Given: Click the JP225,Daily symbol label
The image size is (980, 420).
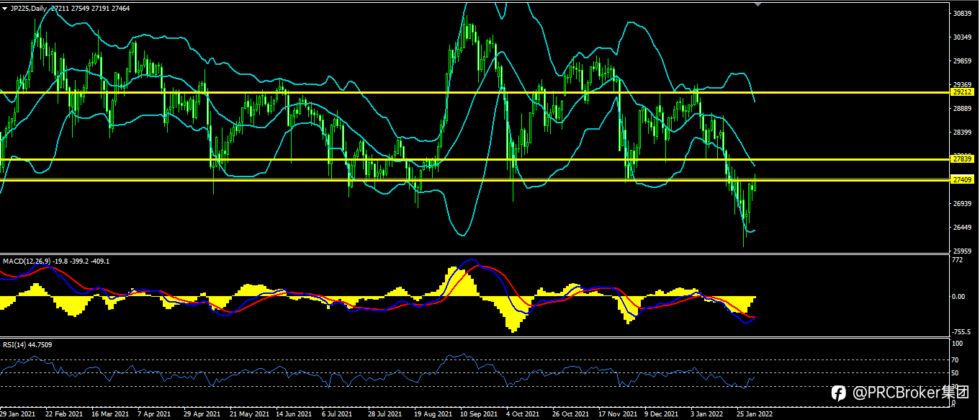Looking at the screenshot, I should coord(30,7).
